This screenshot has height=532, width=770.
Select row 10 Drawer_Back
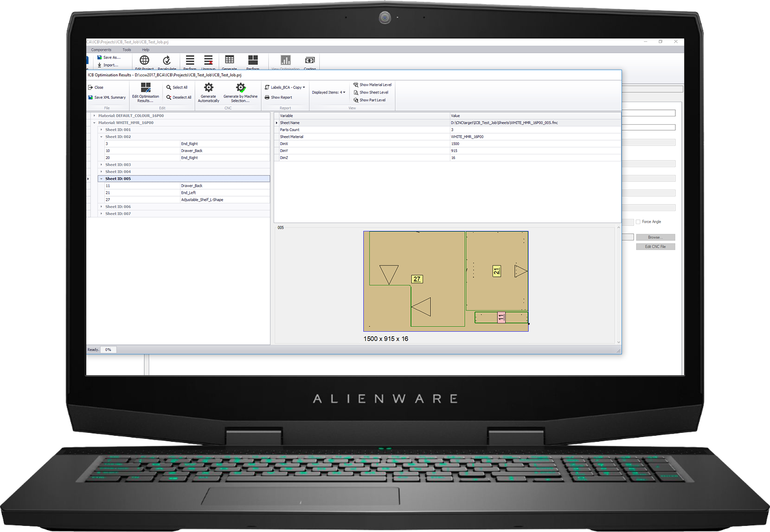click(187, 151)
